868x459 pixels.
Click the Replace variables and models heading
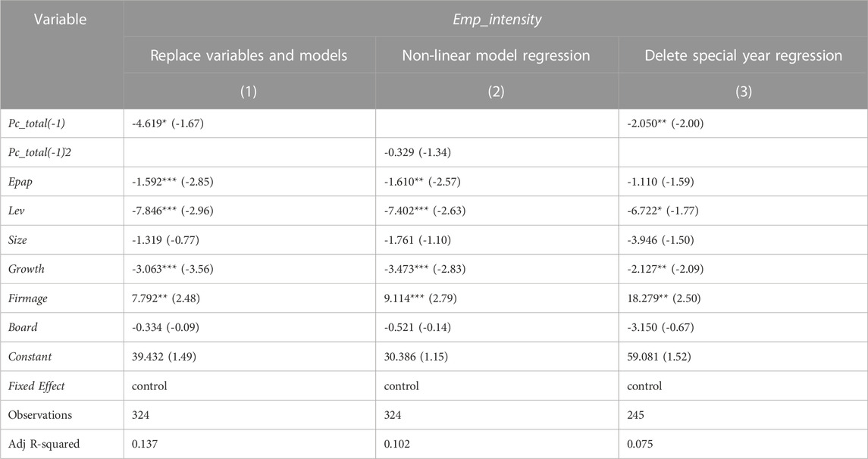249,55
